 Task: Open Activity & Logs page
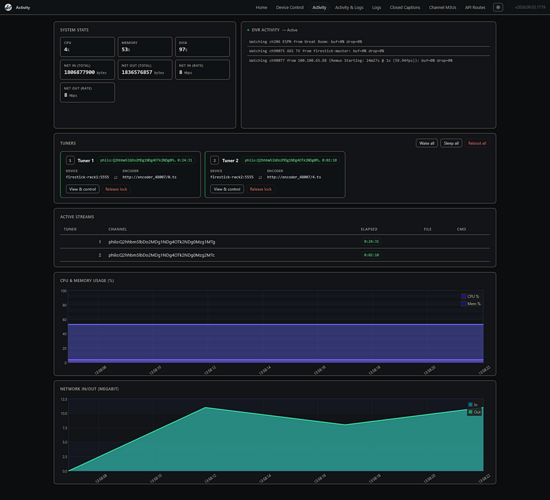click(349, 7)
